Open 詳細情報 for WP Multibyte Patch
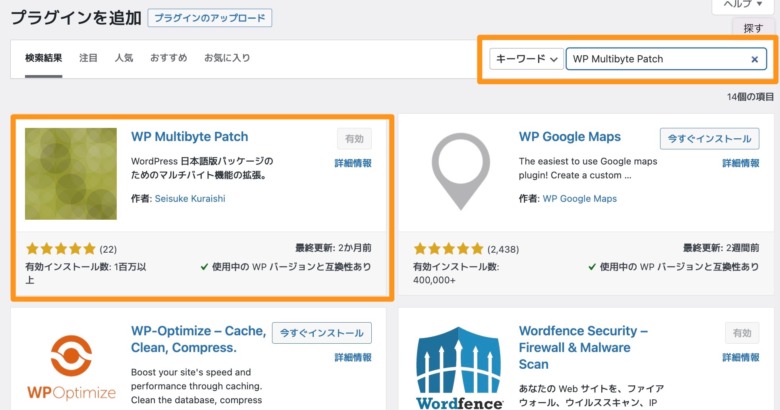Image resolution: width=780 pixels, height=410 pixels. click(353, 163)
